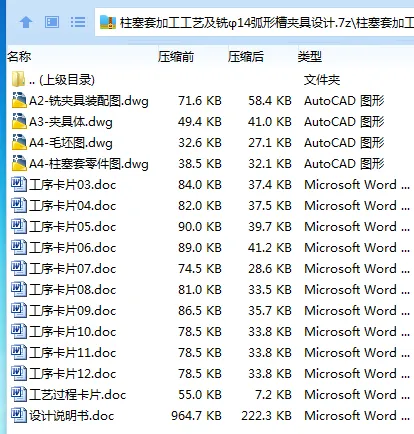Switch to icon view mode
Image resolution: width=414 pixels, height=434 pixels.
pyautogui.click(x=52, y=22)
